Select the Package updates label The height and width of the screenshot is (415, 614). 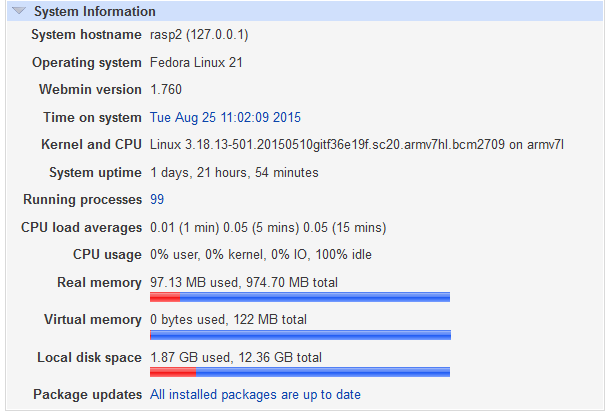(87, 394)
